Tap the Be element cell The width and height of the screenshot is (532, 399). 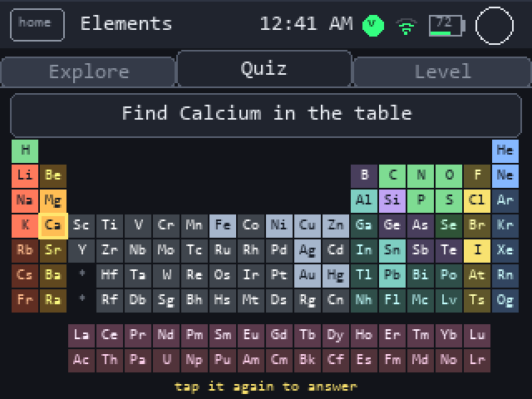pos(53,176)
